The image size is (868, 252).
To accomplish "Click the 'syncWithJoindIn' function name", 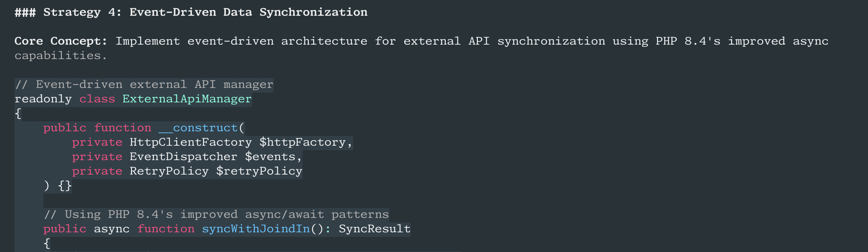I will click(x=256, y=229).
